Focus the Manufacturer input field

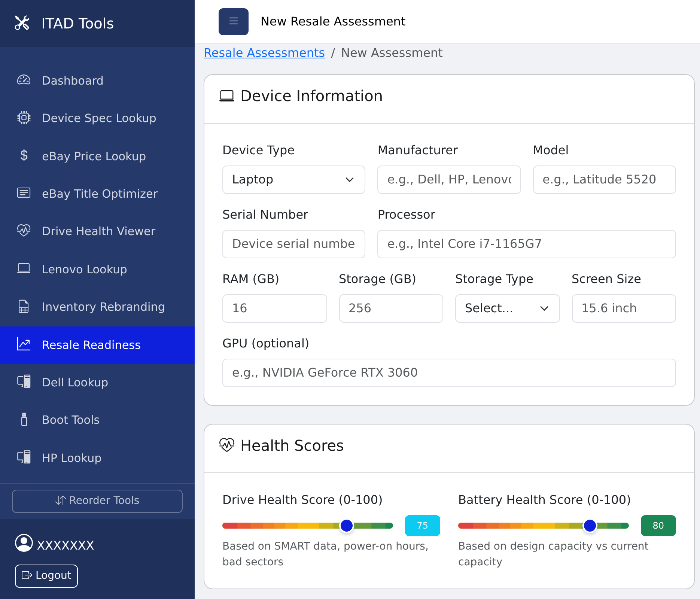tap(449, 180)
